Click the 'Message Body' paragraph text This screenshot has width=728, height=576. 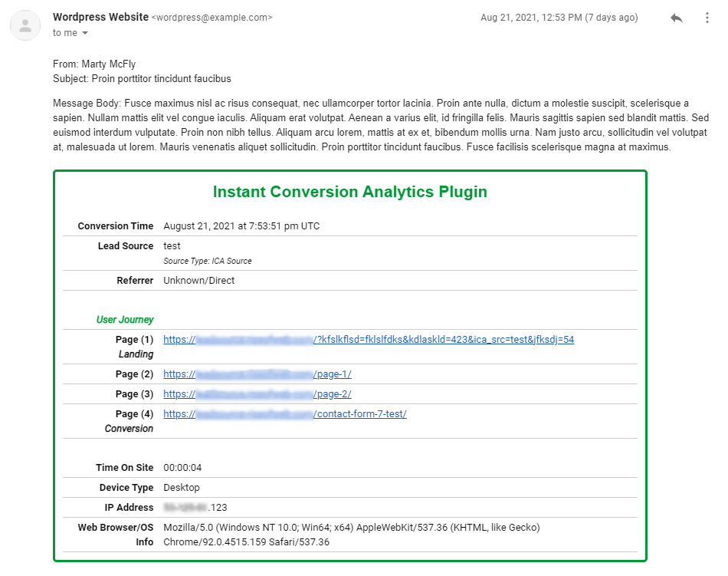click(381, 125)
